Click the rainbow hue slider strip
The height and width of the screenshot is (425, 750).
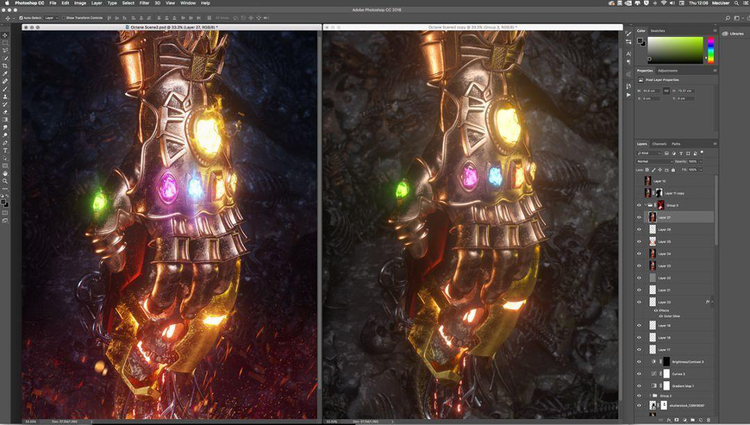tap(711, 50)
